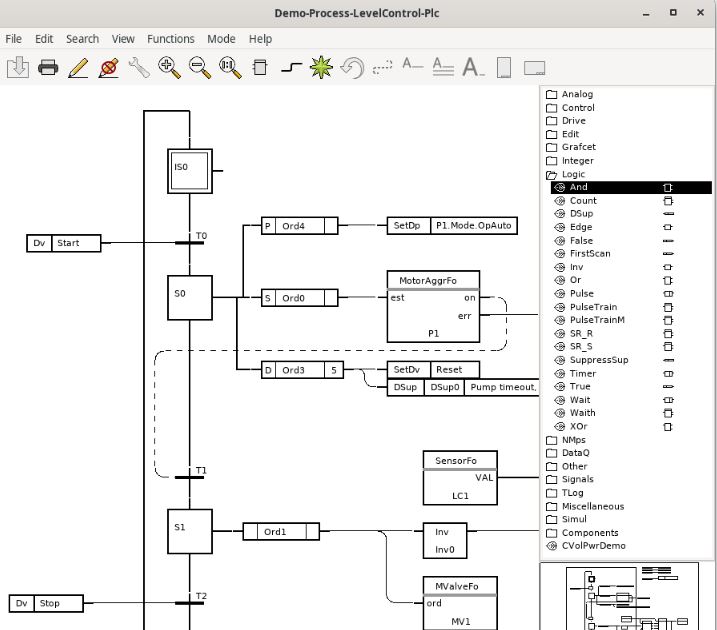Click the green starburst toolbar icon
Viewport: 717px width, 630px height.
(x=321, y=68)
